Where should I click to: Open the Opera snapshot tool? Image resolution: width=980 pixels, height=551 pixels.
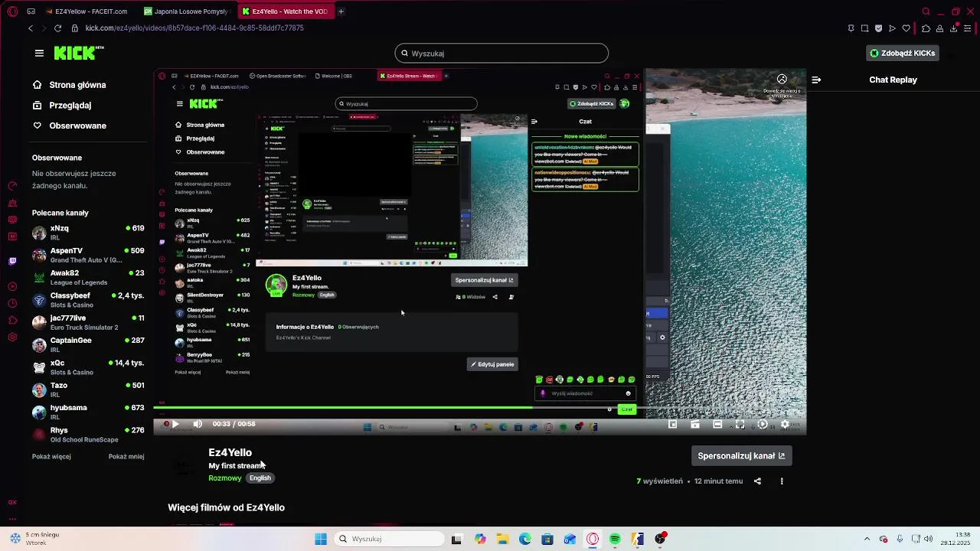[864, 28]
